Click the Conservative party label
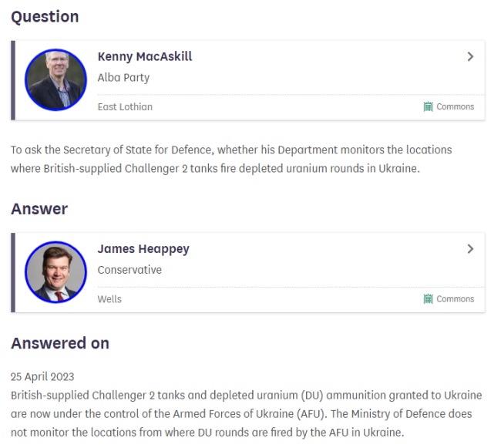 point(129,270)
